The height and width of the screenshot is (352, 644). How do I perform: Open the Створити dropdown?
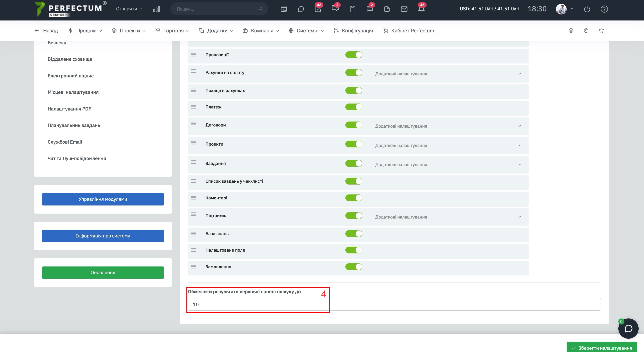click(x=129, y=9)
